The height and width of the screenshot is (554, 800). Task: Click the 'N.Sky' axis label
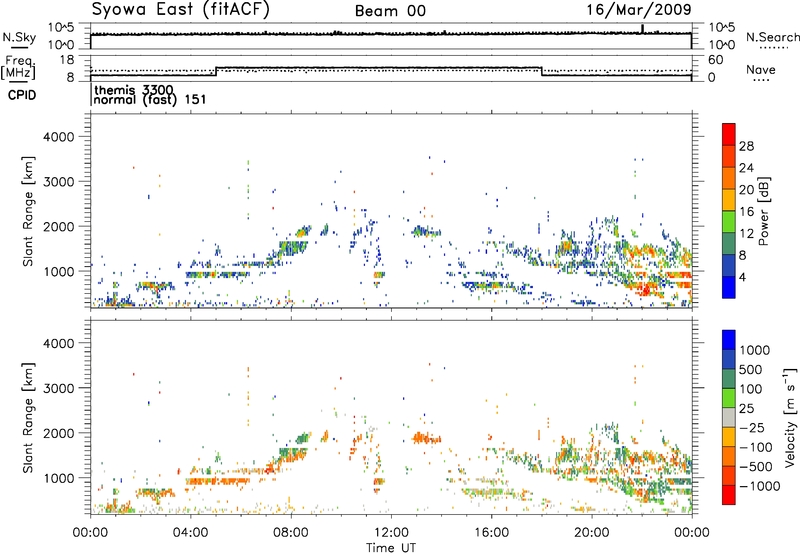point(19,38)
